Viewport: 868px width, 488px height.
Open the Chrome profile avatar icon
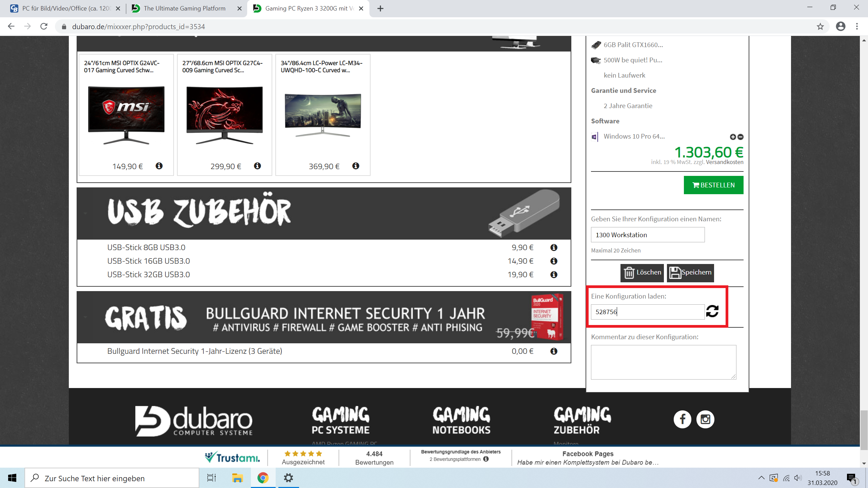pyautogui.click(x=841, y=26)
